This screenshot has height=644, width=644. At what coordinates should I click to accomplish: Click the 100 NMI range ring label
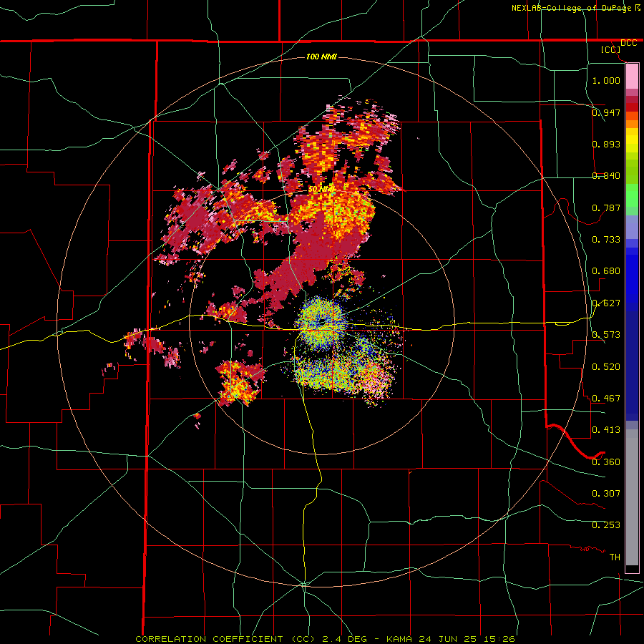(x=321, y=57)
